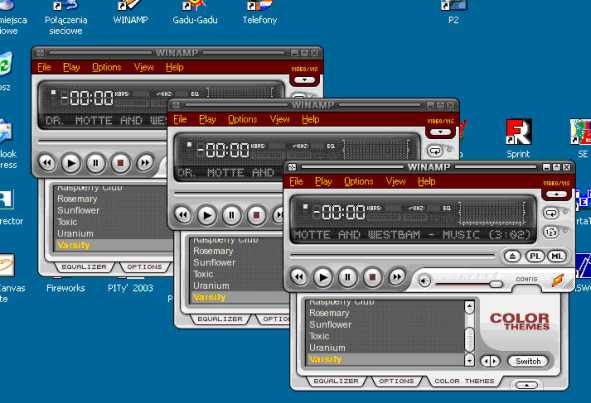Click Next track in the back Winamp window
Image resolution: width=591 pixels, height=403 pixels.
144,163
